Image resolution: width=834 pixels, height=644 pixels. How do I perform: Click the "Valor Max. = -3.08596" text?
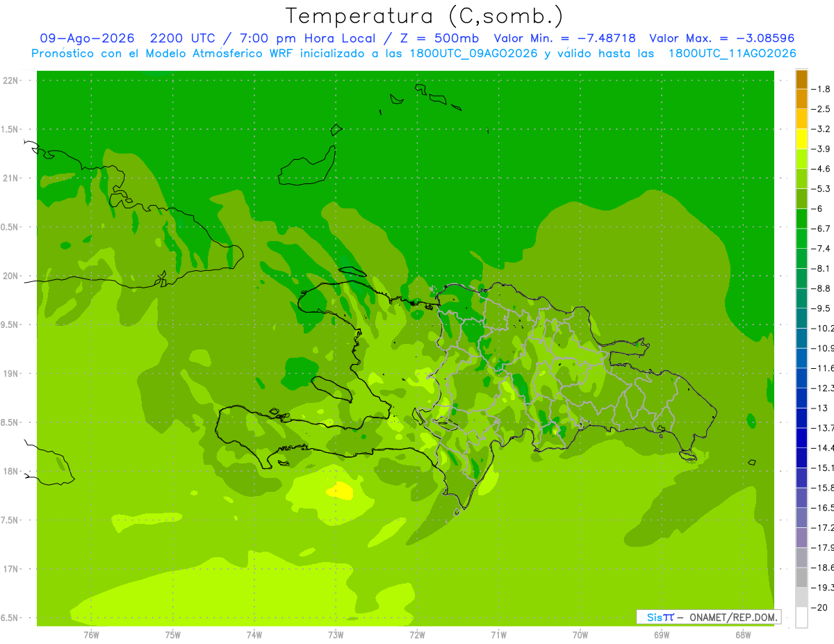721,38
